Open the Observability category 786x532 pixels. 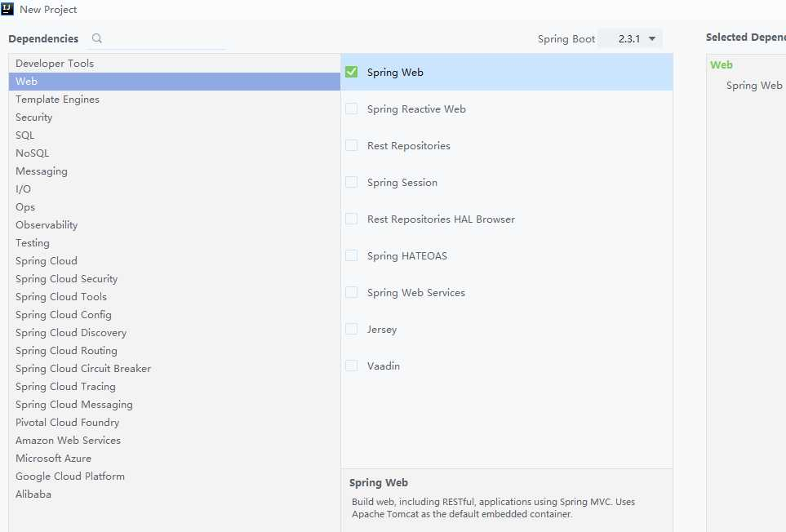pyautogui.click(x=175, y=225)
